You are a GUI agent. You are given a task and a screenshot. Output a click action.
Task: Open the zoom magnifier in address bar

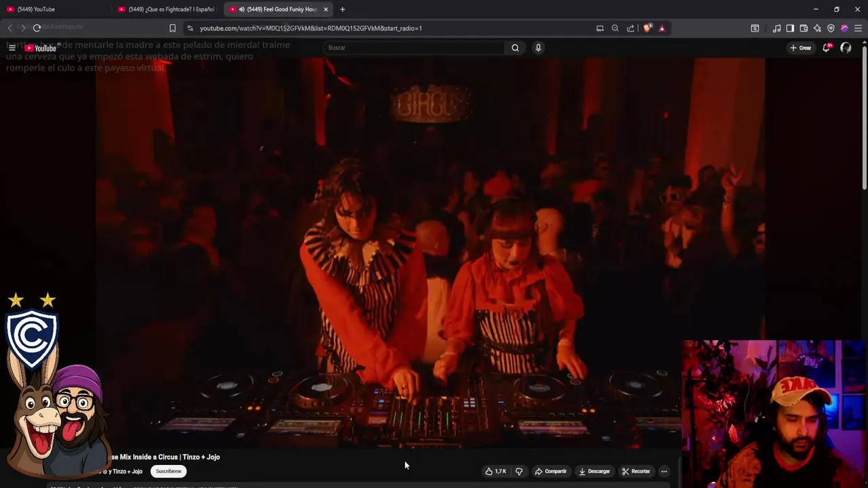point(615,28)
